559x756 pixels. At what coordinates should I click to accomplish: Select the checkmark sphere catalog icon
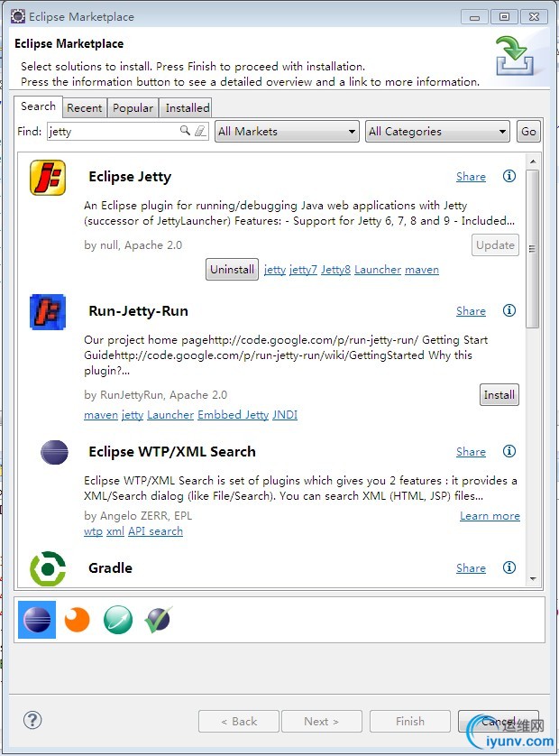[x=158, y=619]
